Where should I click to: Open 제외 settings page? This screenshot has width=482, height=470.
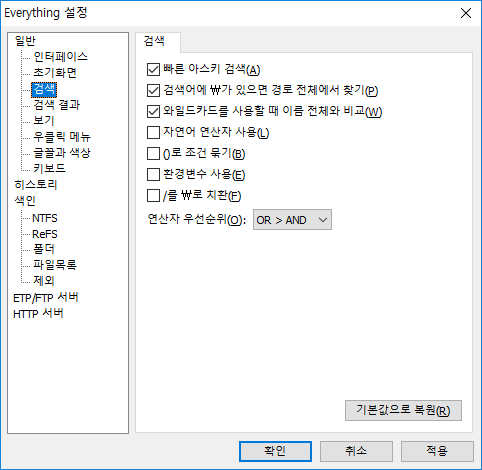click(44, 281)
